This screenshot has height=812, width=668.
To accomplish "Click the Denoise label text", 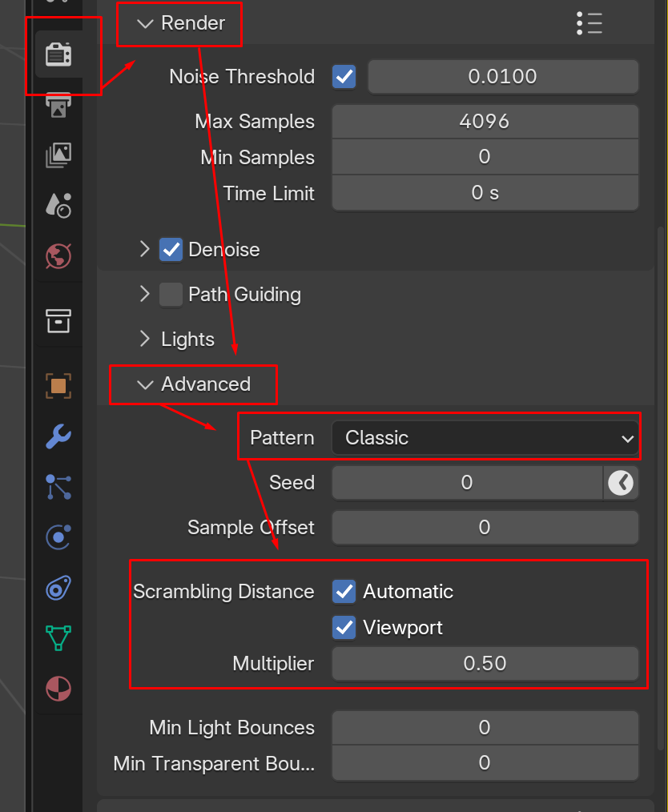I will 224,250.
